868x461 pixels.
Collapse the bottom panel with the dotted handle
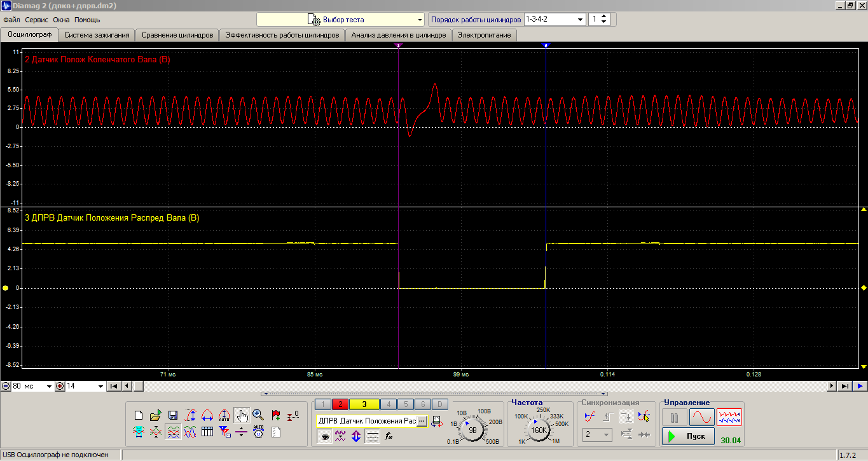[434, 394]
